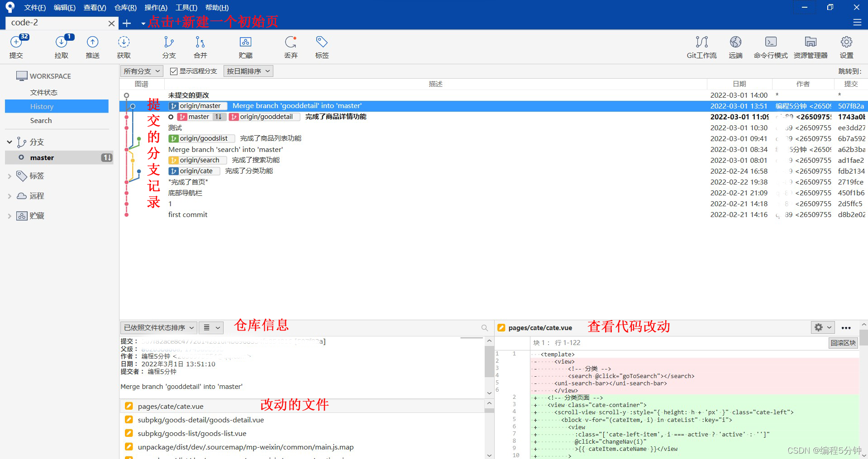The height and width of the screenshot is (459, 868).
Task: Expand the 贮藏 section in sidebar
Action: (10, 216)
